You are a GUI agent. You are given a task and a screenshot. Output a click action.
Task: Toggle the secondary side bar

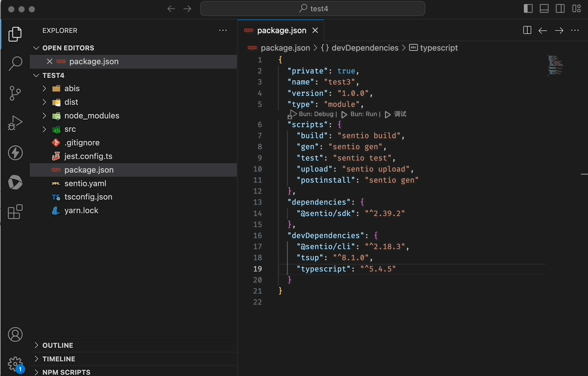tap(560, 9)
